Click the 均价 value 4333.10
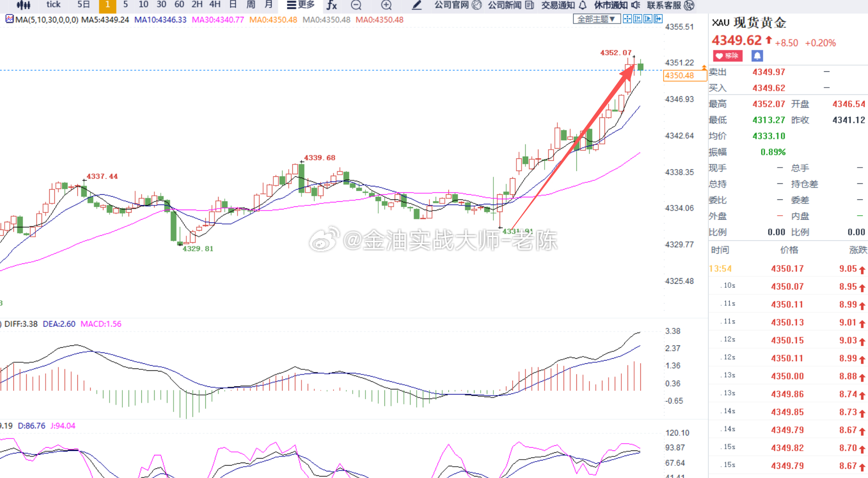868x478 pixels. 769,136
